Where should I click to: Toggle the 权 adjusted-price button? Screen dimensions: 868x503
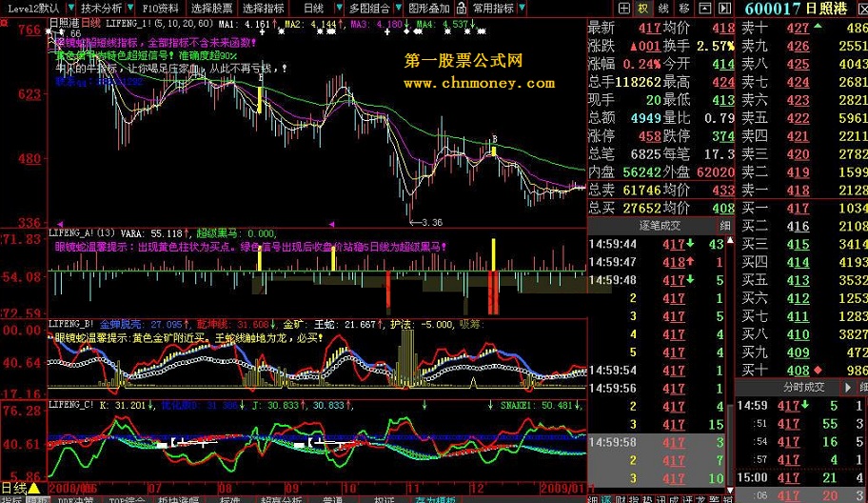(x=642, y=8)
